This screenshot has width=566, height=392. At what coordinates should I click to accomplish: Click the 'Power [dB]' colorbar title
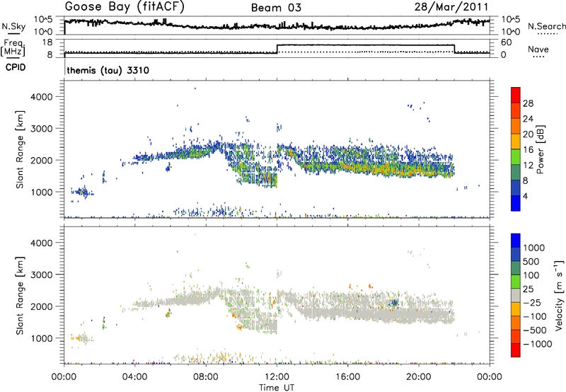point(540,149)
